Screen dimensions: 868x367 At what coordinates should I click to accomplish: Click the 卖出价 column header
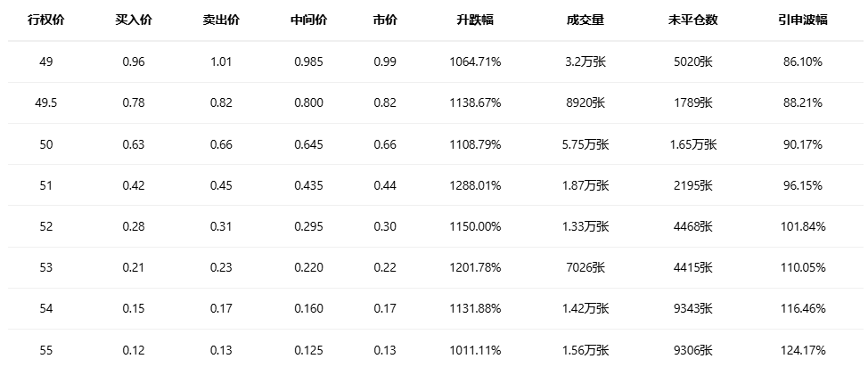220,20
